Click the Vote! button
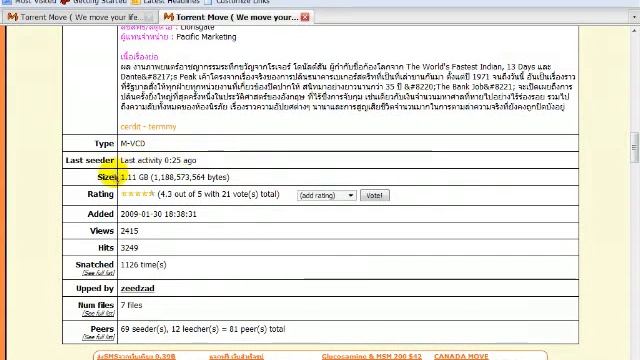This screenshot has height=360, width=640. click(x=375, y=196)
